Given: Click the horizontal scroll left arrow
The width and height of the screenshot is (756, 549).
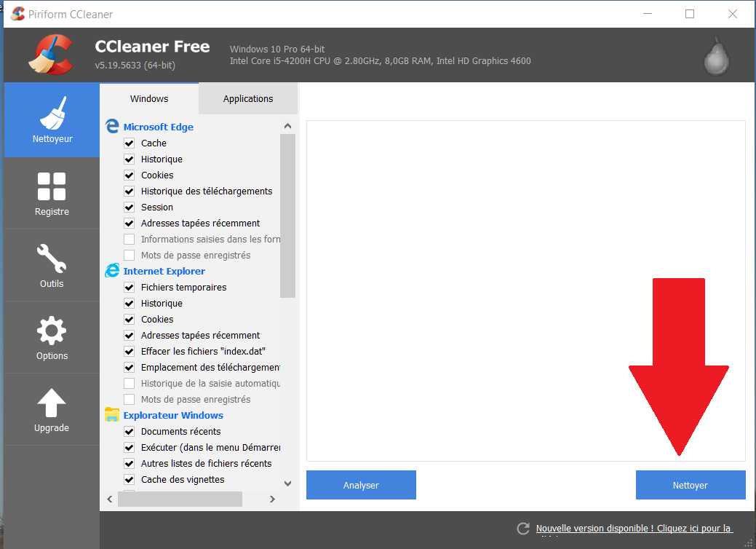Looking at the screenshot, I should (110, 499).
